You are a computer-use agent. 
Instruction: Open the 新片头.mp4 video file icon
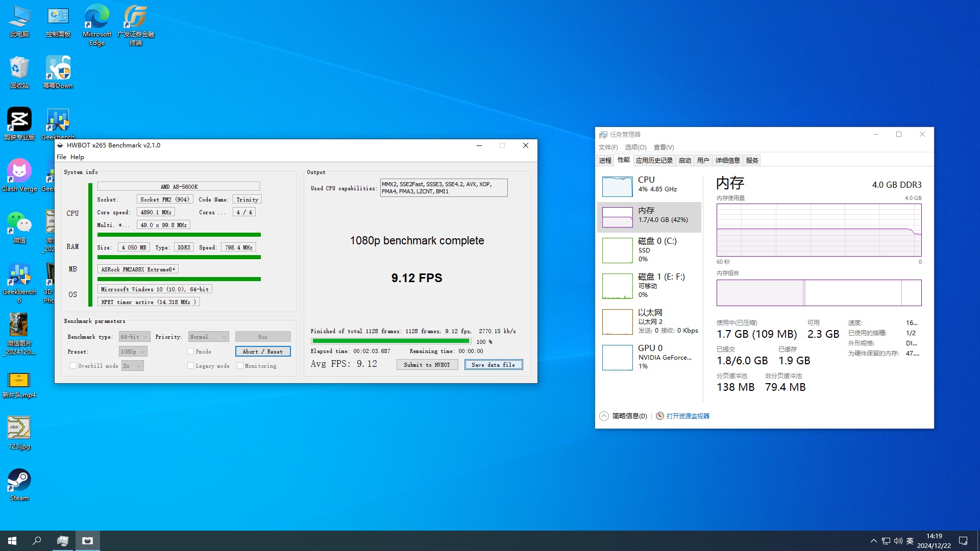tap(19, 385)
